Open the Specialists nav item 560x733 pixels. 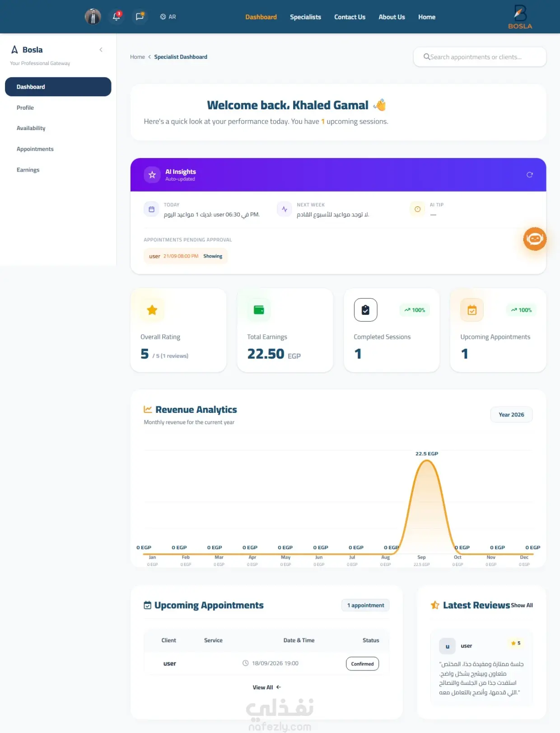point(305,17)
